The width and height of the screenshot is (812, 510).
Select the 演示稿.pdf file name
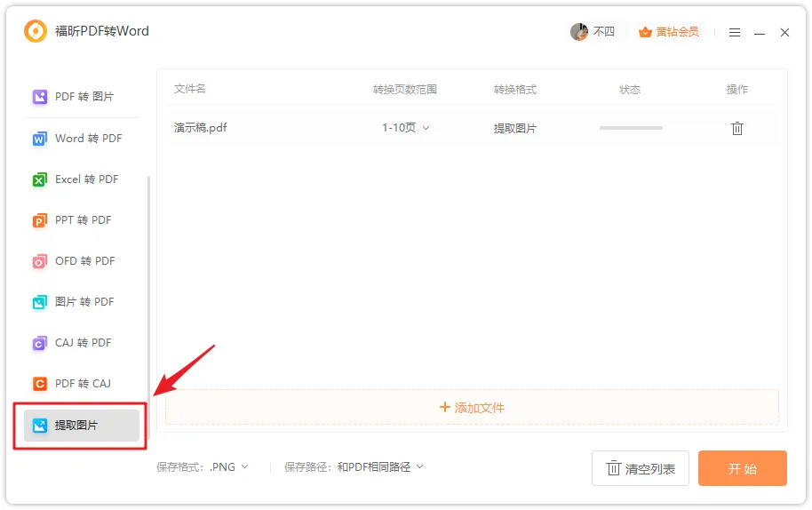tap(201, 128)
